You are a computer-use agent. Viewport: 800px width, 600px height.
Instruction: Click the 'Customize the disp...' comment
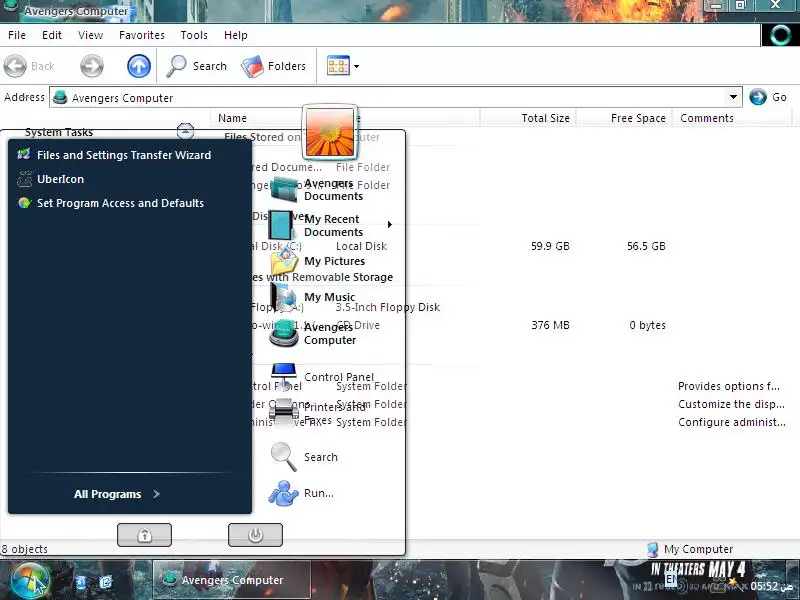point(731,404)
